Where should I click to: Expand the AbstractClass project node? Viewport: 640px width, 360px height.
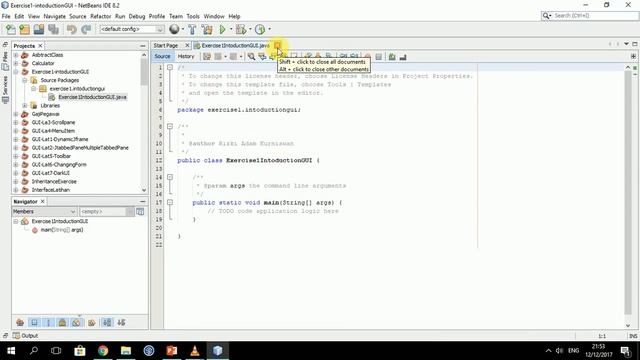click(x=16, y=55)
